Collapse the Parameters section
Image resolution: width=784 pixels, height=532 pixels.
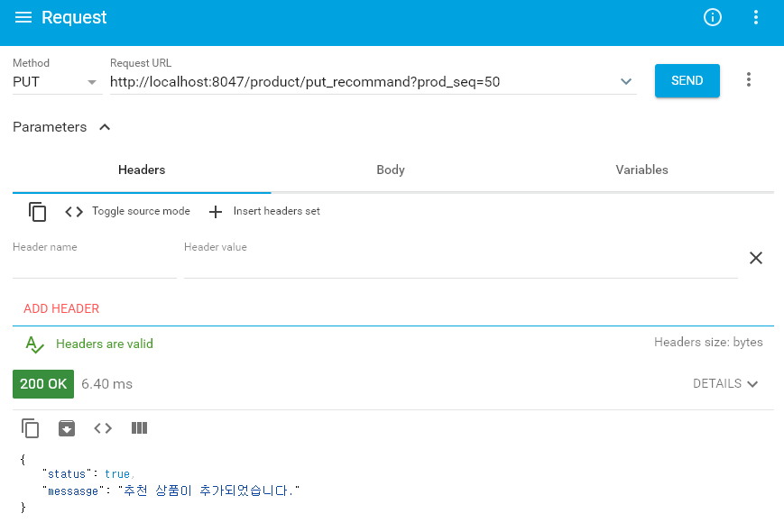click(x=105, y=127)
